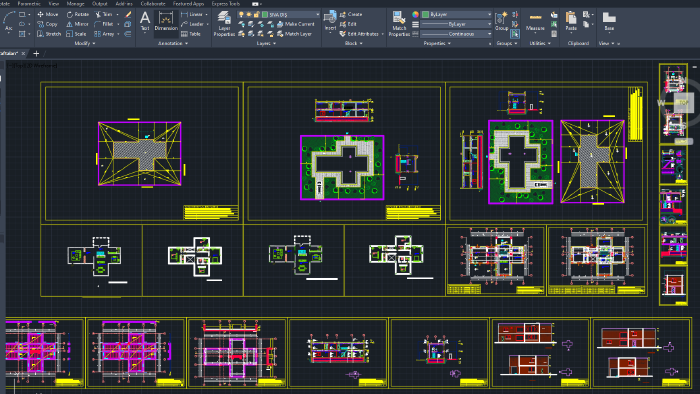
Task: Select the Trim tool
Action: [x=104, y=14]
